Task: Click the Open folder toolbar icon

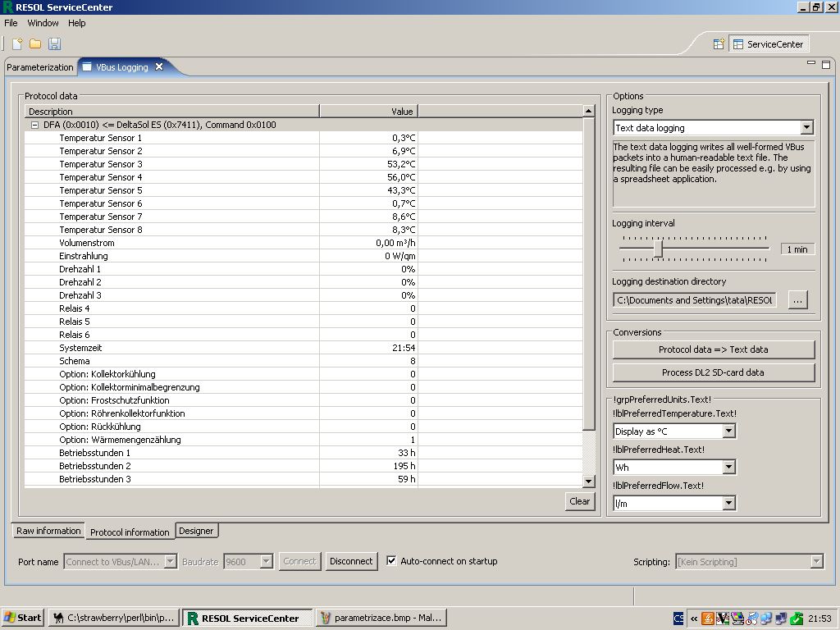Action: pyautogui.click(x=35, y=43)
